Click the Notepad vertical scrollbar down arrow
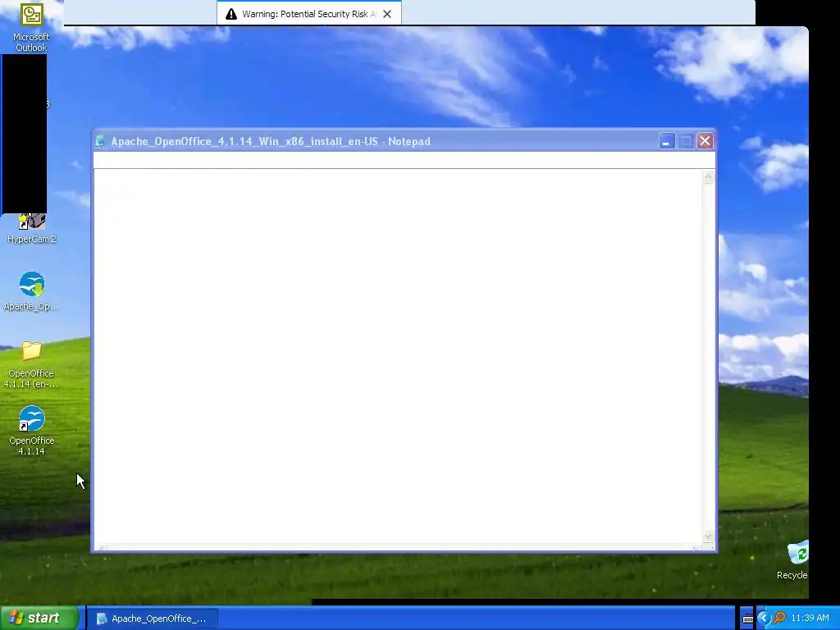 (708, 536)
